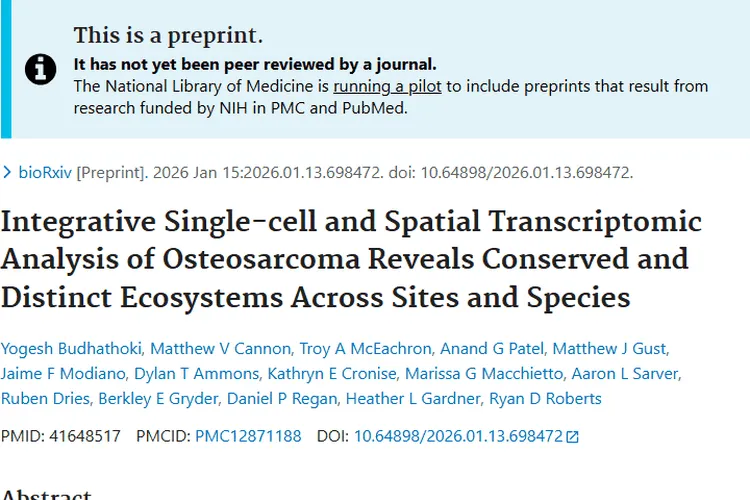This screenshot has height=500, width=750.
Task: Open author Yogesh Budhathoki's link
Action: [74, 348]
